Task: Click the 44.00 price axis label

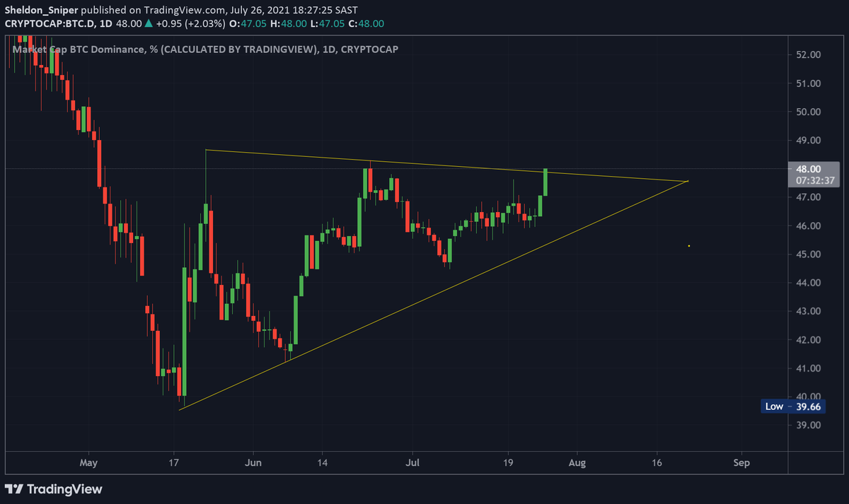Action: (809, 283)
